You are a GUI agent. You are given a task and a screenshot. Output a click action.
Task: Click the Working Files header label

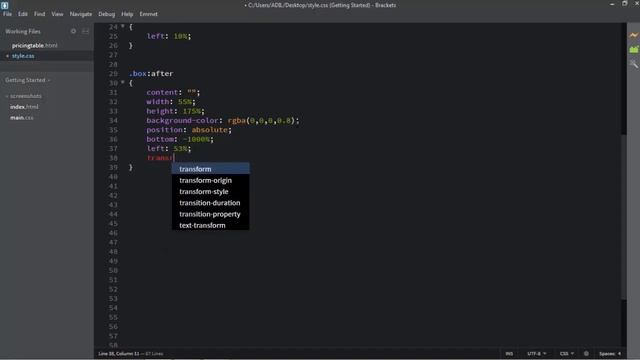[23, 31]
